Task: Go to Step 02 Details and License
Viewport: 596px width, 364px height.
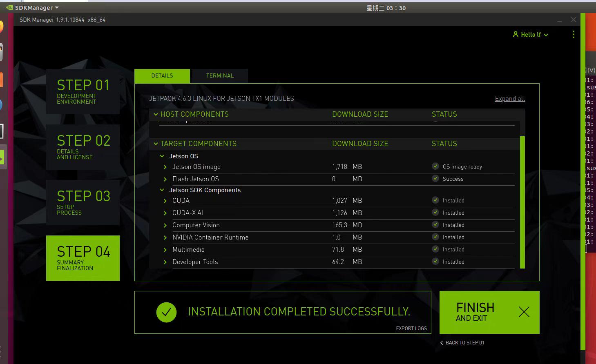Action: click(x=83, y=147)
